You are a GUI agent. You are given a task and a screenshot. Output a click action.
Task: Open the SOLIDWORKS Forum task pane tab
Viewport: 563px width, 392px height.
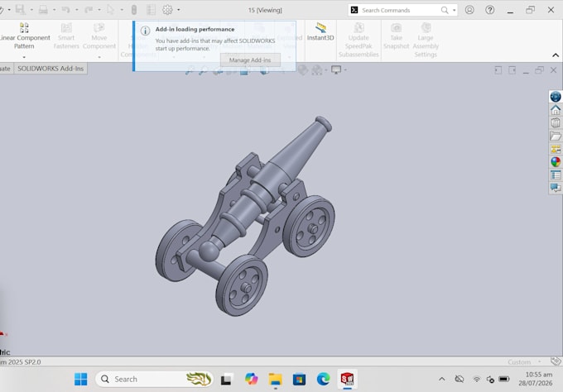(x=556, y=188)
